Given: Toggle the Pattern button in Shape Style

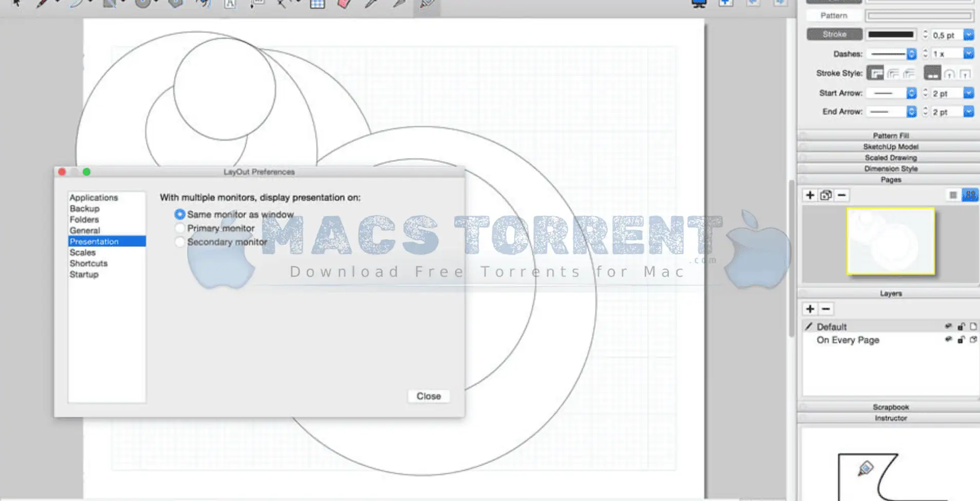Looking at the screenshot, I should point(834,16).
